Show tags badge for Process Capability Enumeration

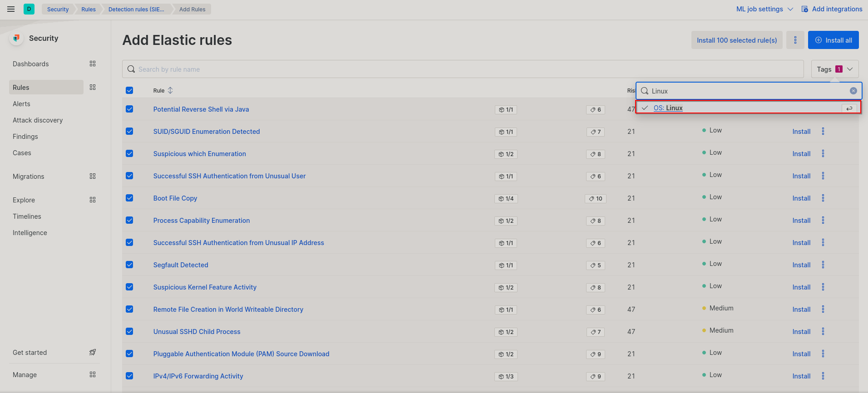(596, 221)
